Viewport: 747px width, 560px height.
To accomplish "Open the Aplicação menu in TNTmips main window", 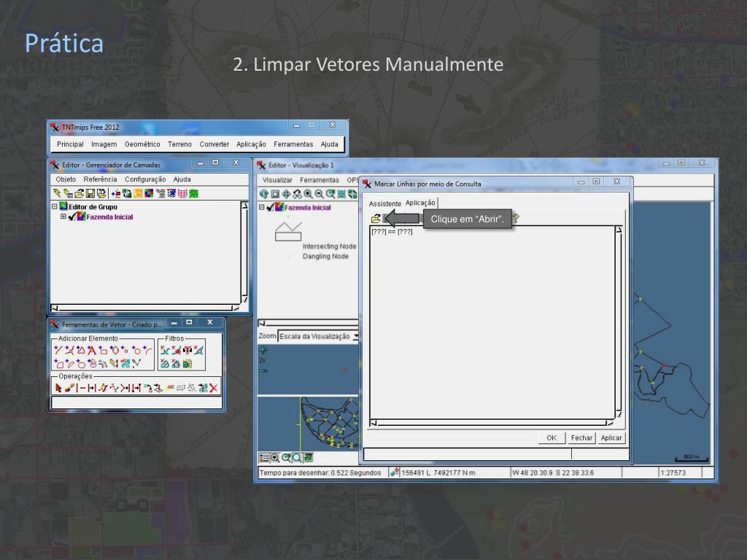I will (251, 144).
